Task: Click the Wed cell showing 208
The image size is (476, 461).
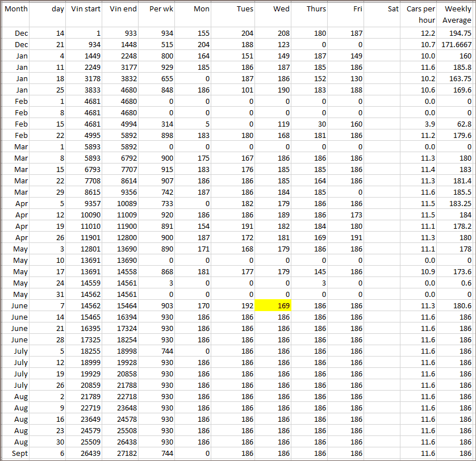Action: click(x=272, y=33)
